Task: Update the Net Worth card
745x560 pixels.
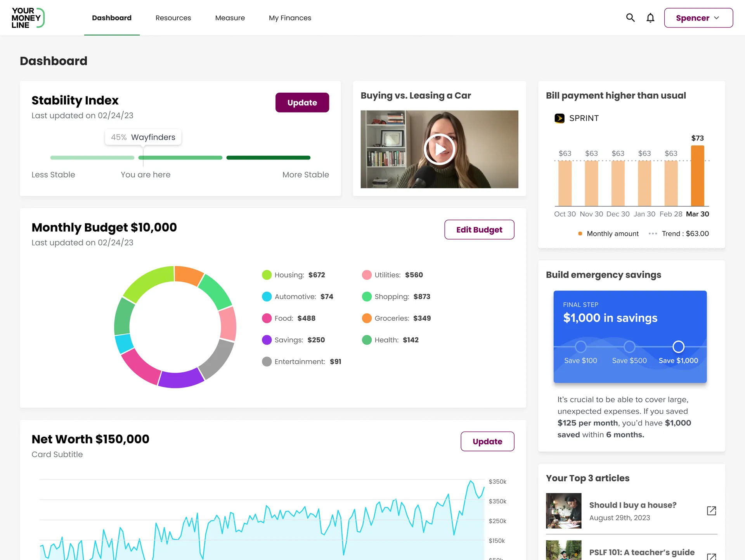Action: coord(487,441)
